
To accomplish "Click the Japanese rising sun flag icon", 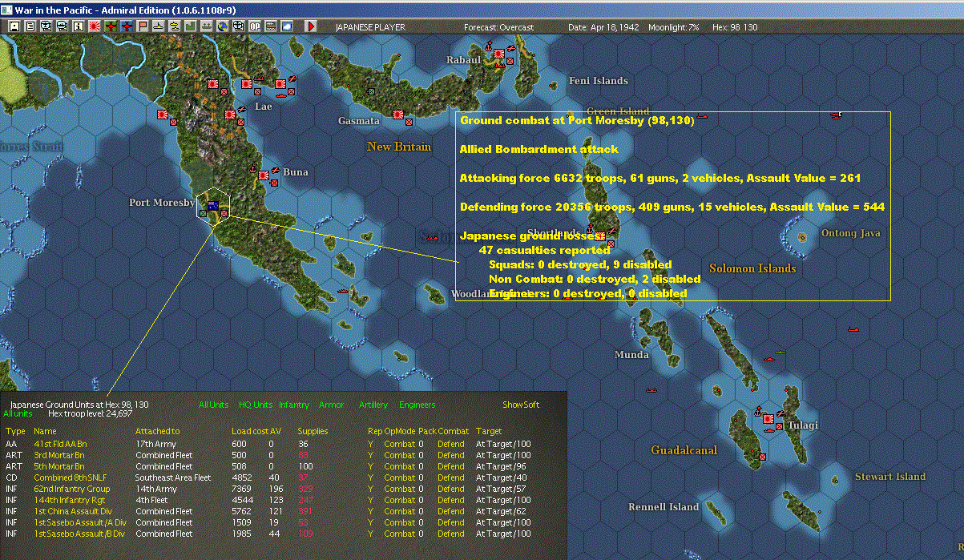I will point(95,26).
